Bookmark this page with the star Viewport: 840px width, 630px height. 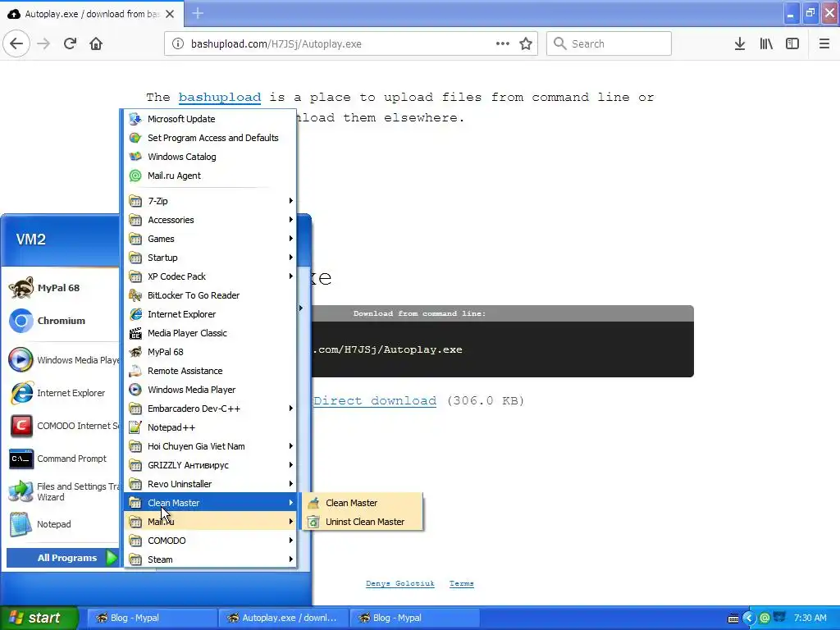(x=526, y=43)
